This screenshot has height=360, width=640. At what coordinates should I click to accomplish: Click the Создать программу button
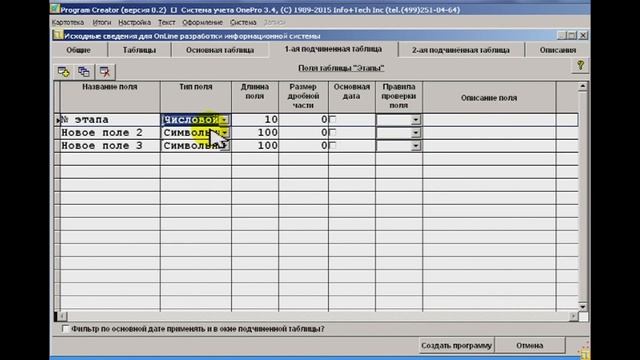(456, 345)
